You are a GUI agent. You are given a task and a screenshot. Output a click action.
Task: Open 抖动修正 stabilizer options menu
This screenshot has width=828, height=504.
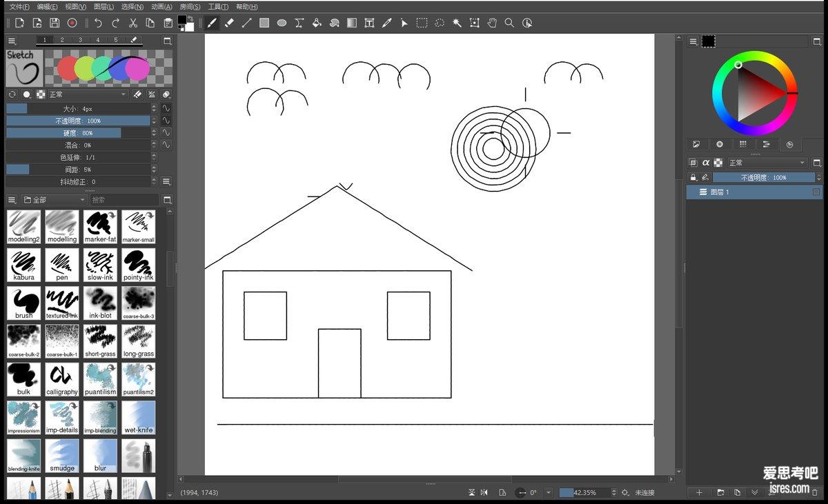[x=166, y=181]
